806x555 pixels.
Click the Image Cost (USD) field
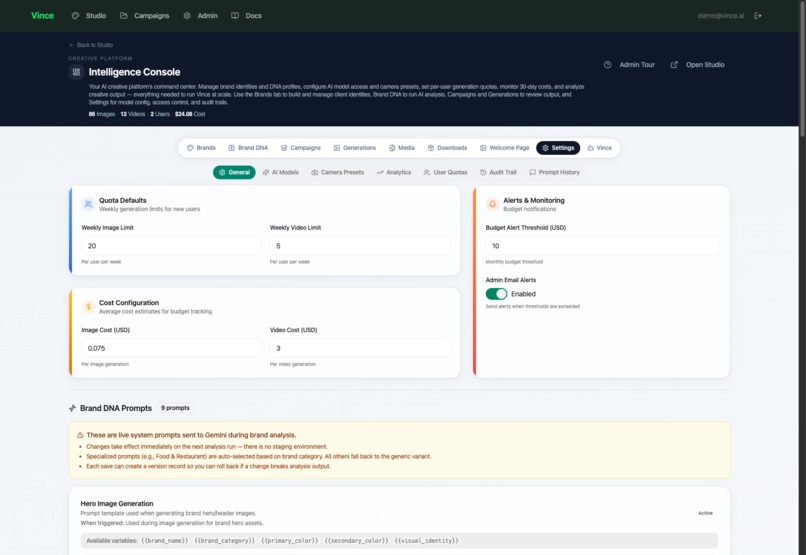tap(171, 348)
